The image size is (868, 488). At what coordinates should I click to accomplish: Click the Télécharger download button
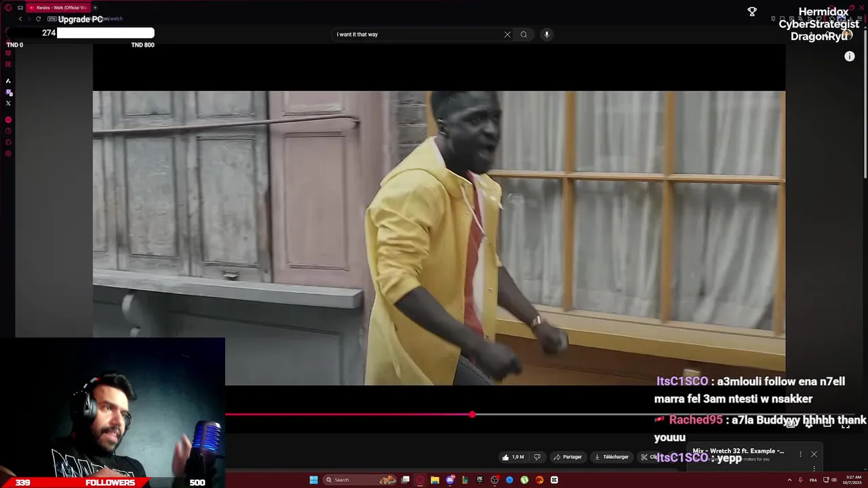612,457
